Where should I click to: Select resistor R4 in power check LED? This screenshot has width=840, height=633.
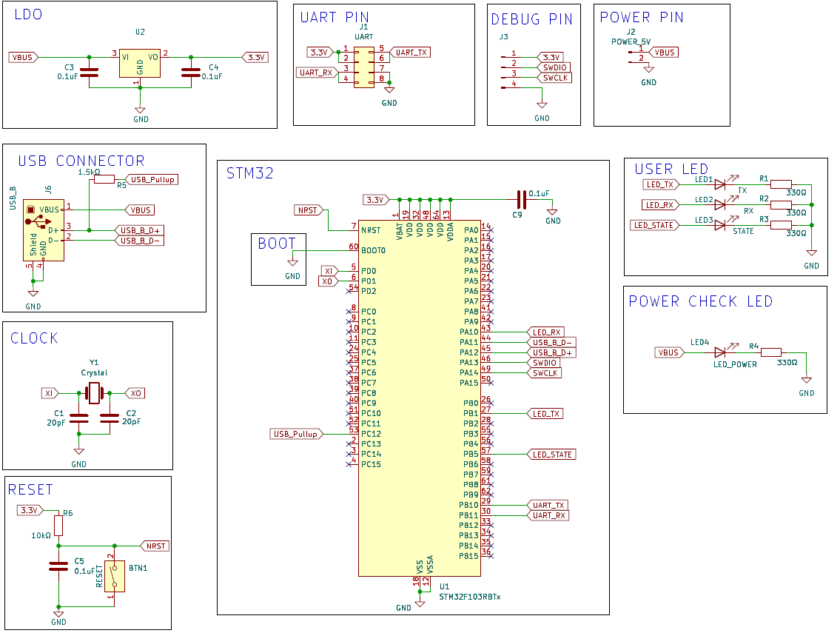pyautogui.click(x=771, y=352)
